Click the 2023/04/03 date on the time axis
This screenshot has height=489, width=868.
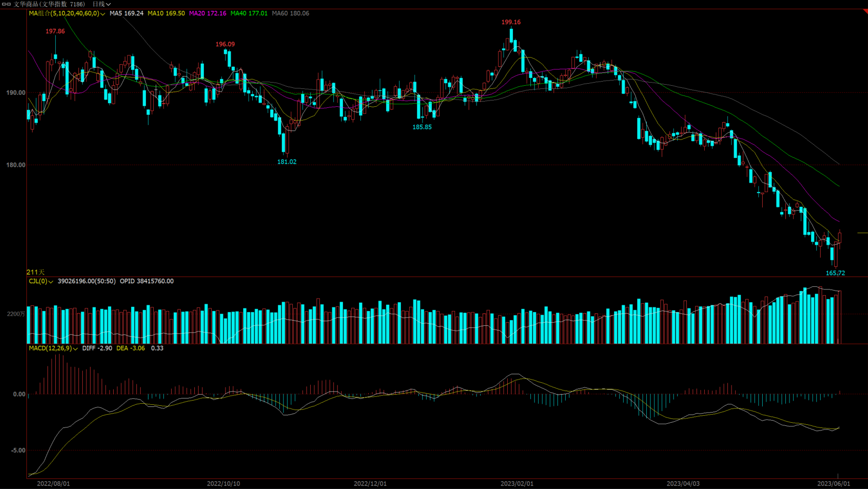click(x=683, y=483)
